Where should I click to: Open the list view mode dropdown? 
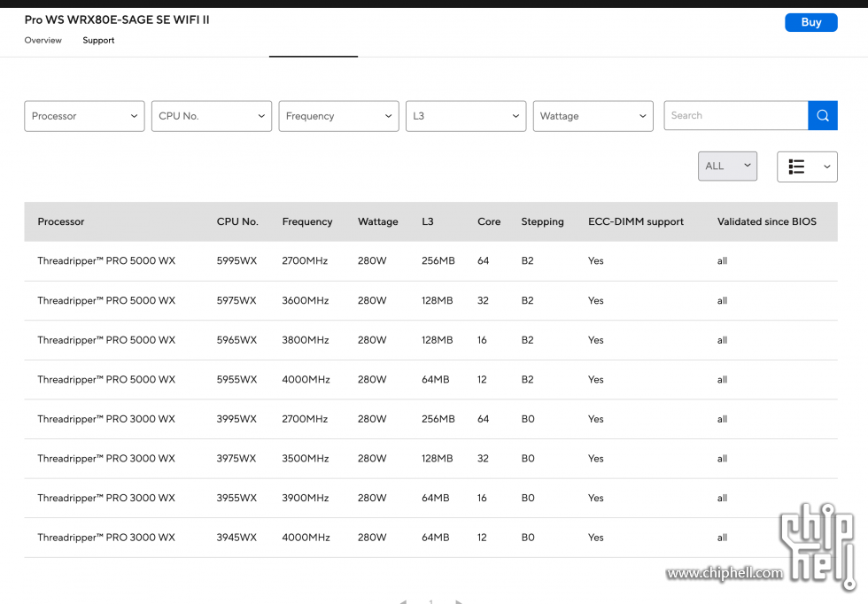807,166
